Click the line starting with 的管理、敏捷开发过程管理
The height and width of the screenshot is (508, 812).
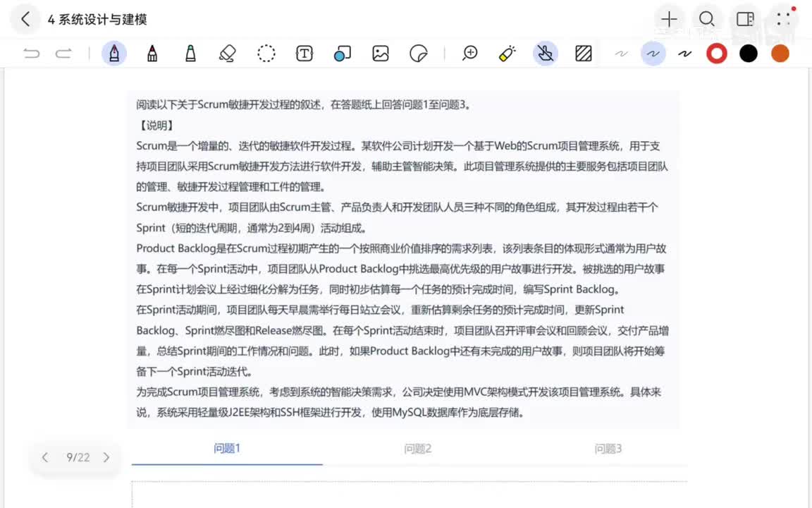point(231,186)
